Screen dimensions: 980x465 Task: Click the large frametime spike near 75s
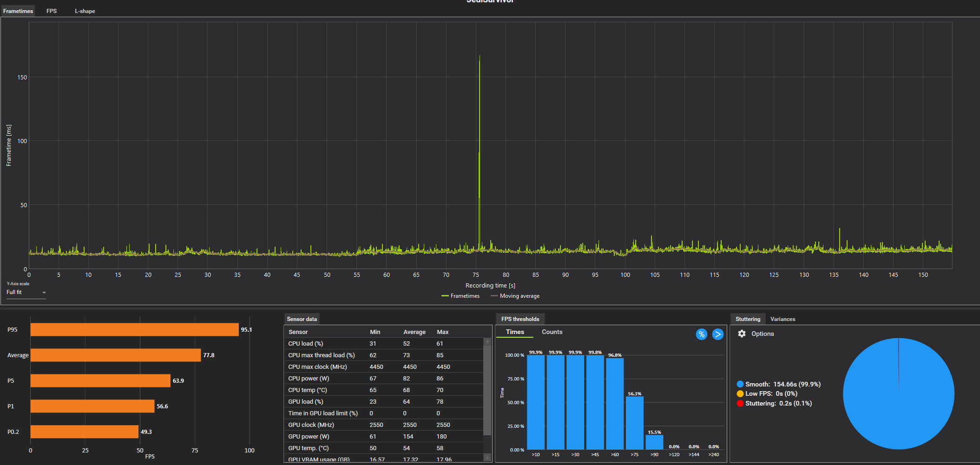(x=480, y=153)
